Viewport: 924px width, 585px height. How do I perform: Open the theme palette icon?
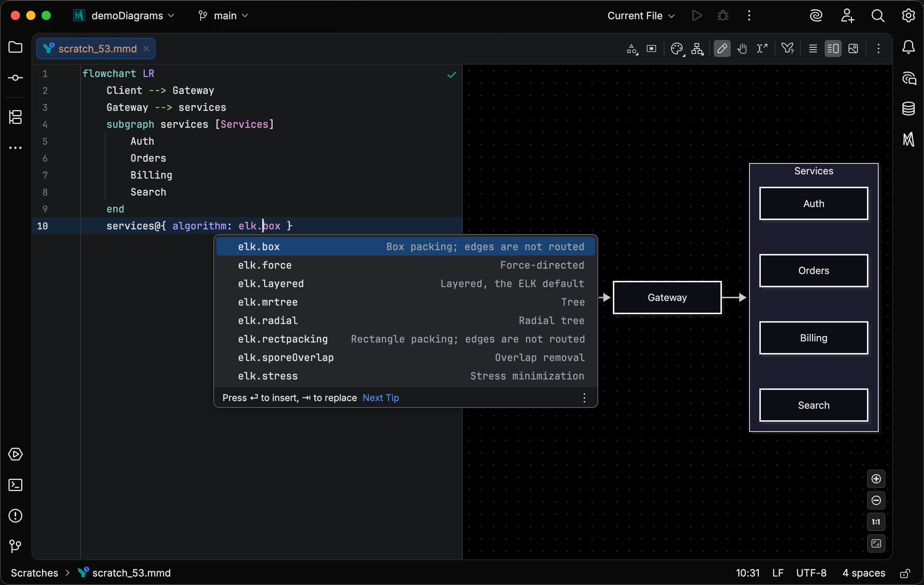click(677, 49)
